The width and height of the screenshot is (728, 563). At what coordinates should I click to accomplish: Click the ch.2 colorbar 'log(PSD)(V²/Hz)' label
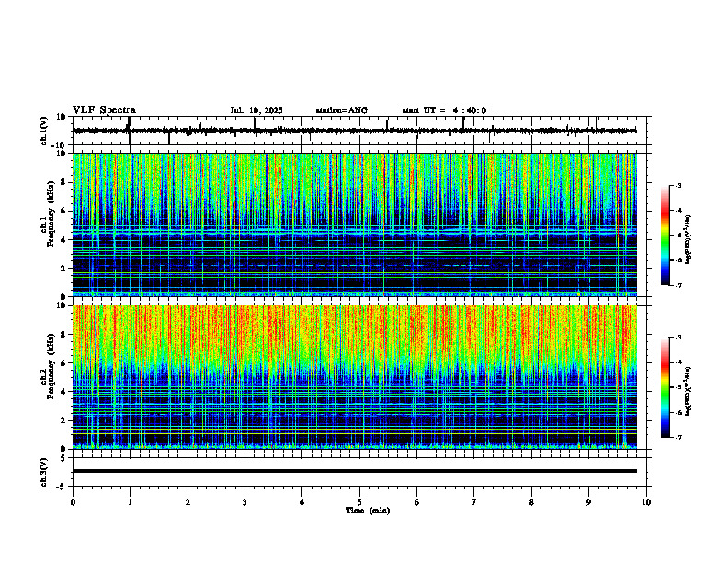pos(688,392)
